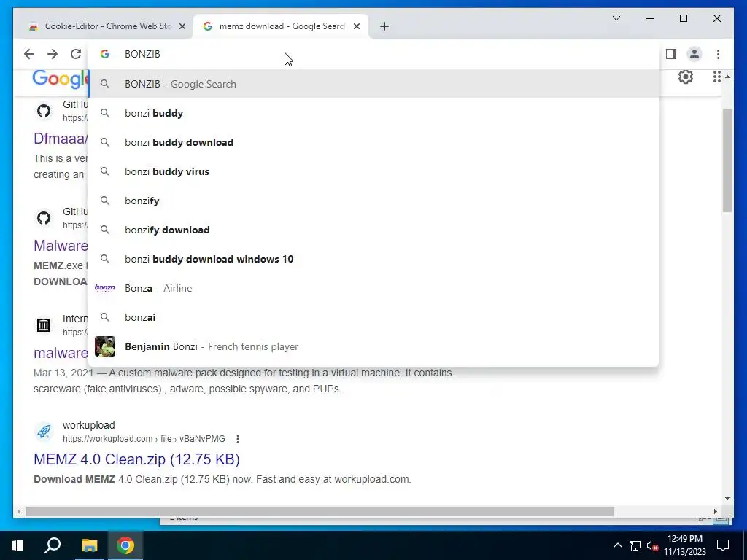Open Chrome's three-dot menu
The width and height of the screenshot is (747, 560).
[718, 54]
